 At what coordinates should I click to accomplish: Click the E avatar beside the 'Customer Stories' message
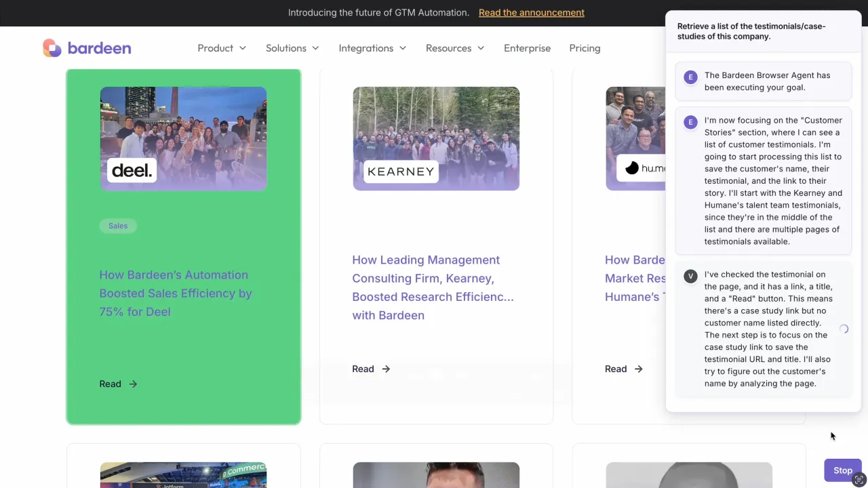690,122
